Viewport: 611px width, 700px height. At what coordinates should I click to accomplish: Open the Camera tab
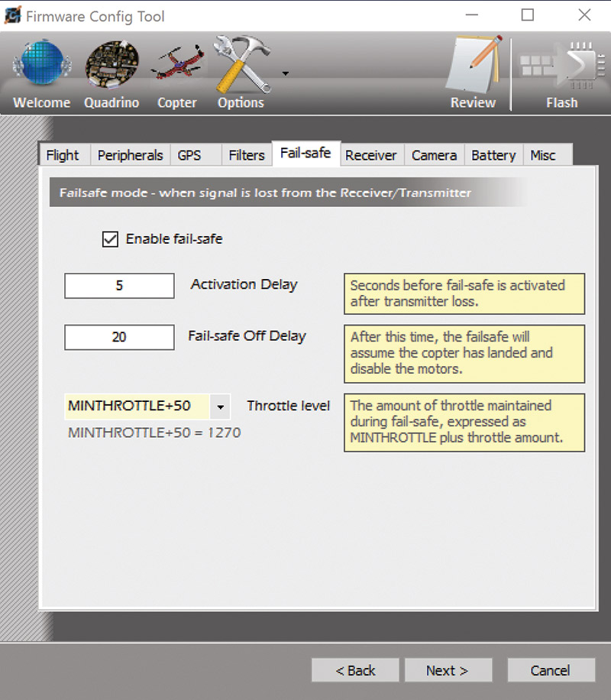pyautogui.click(x=435, y=155)
